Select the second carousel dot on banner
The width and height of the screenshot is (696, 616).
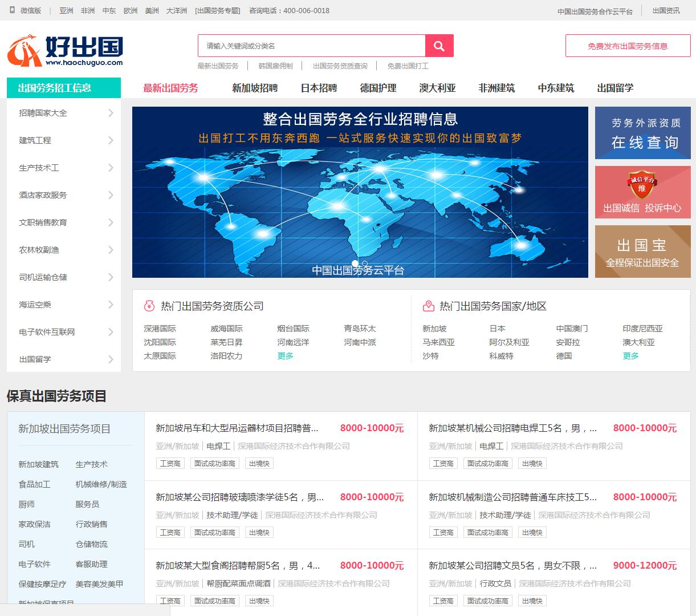click(365, 264)
